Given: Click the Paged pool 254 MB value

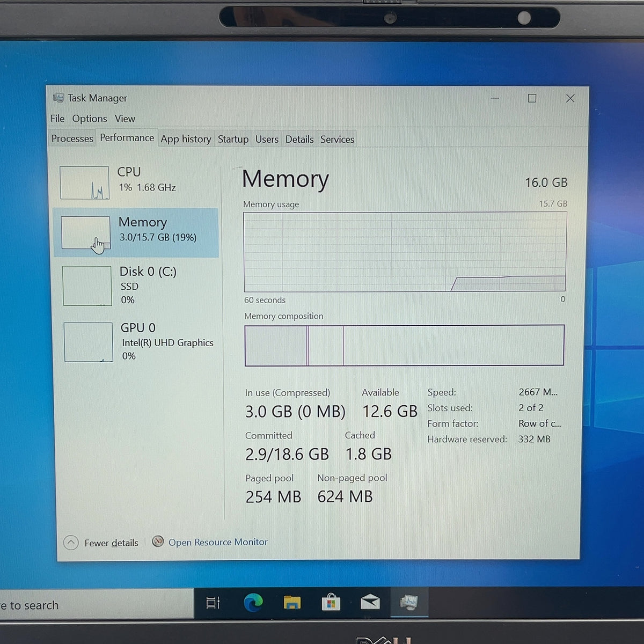Looking at the screenshot, I should (273, 497).
